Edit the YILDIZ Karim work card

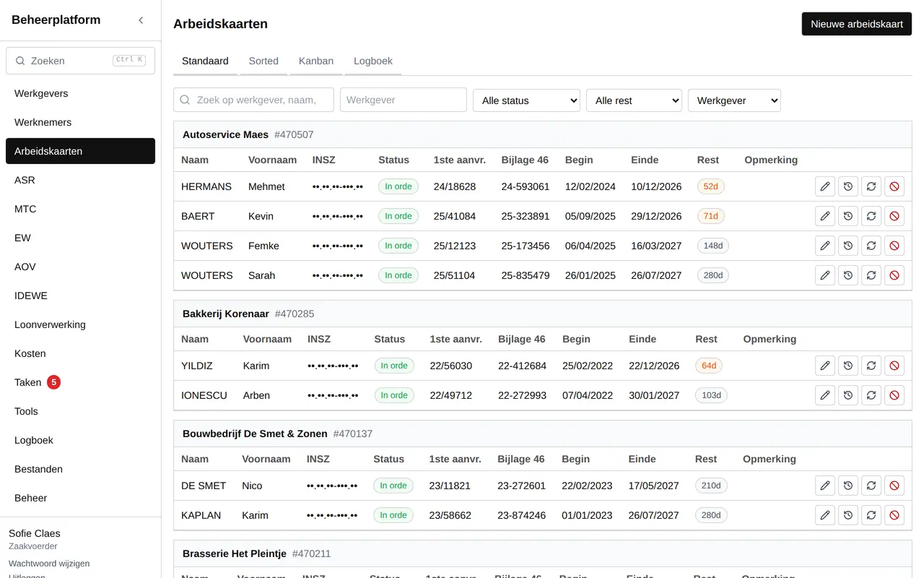(825, 366)
